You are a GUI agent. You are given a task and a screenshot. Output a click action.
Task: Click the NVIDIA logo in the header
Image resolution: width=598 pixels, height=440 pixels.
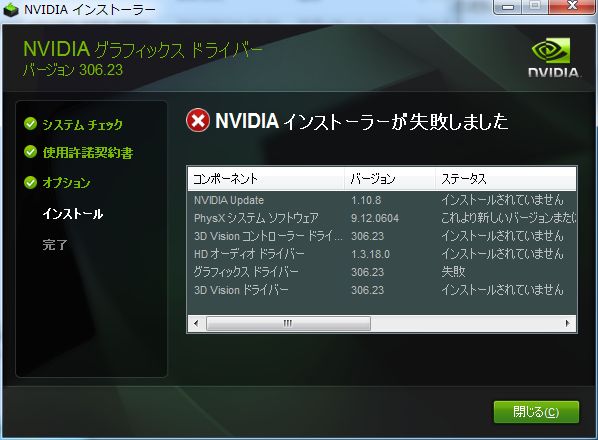553,58
